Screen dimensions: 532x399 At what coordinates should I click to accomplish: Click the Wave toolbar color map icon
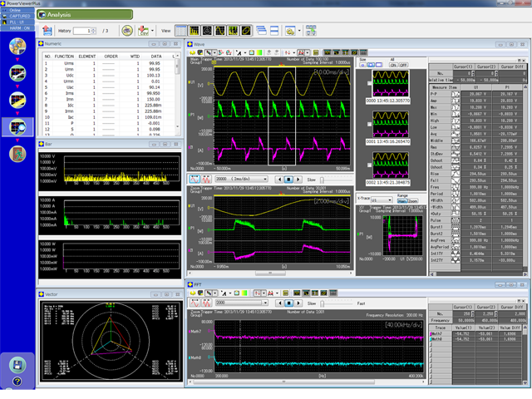(200, 52)
